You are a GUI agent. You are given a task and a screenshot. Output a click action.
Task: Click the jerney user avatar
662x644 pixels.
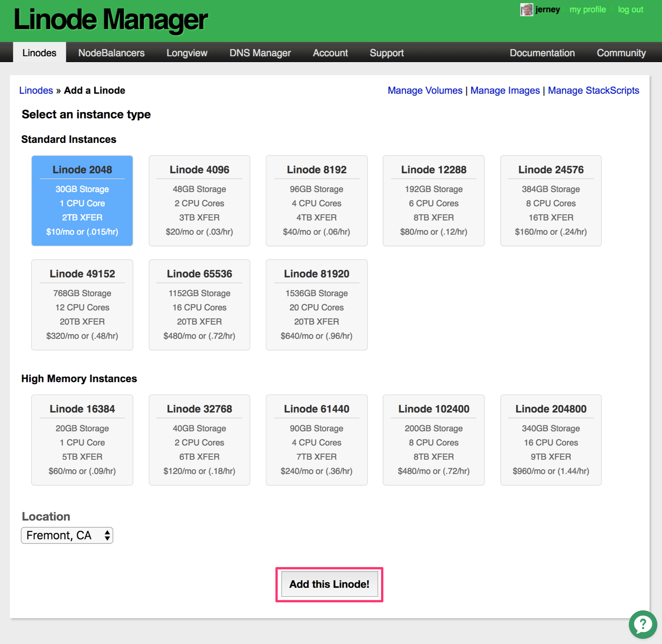click(x=527, y=10)
